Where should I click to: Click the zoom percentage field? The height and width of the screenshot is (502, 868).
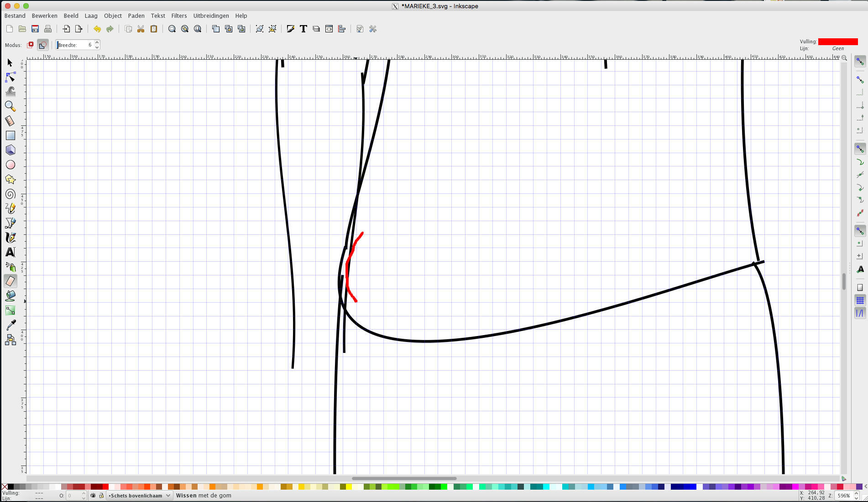coord(843,496)
